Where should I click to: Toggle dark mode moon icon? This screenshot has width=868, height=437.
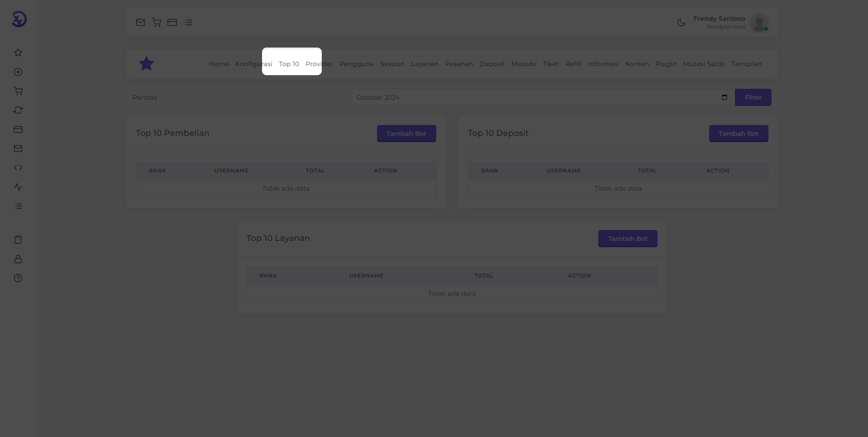(x=681, y=22)
